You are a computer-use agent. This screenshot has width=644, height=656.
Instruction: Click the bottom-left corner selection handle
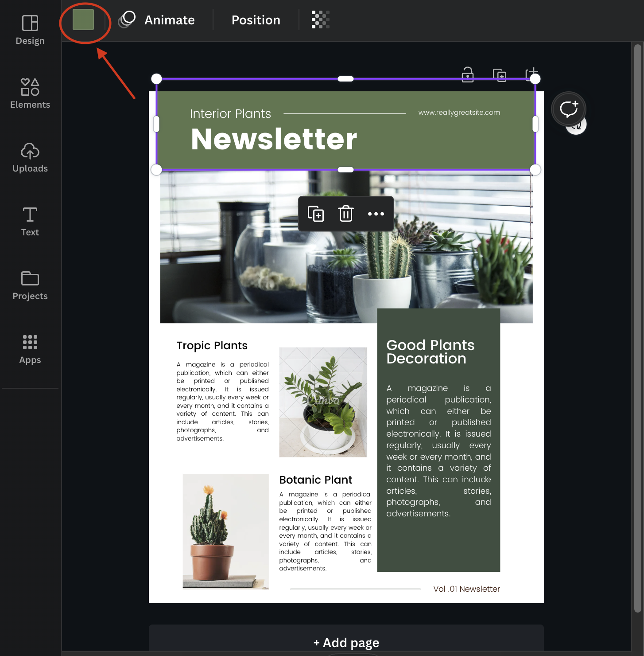[156, 170]
